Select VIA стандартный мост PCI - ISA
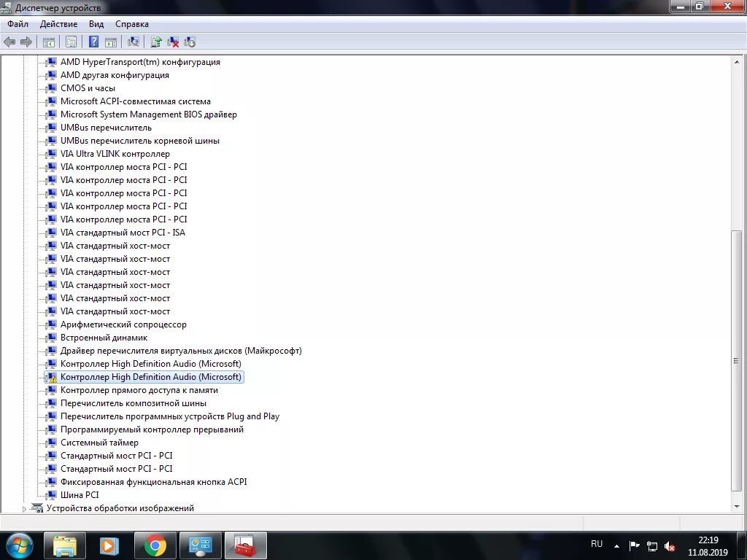This screenshot has width=747, height=560. pos(123,233)
